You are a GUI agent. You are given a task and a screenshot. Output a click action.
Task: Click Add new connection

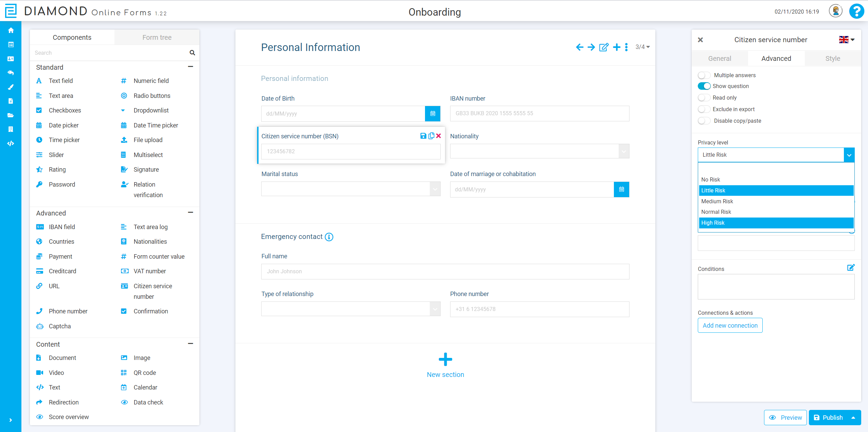[x=730, y=325]
